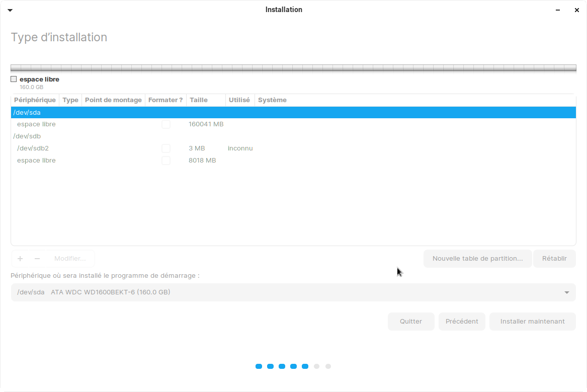Sort by the Périphérique column header

point(35,100)
